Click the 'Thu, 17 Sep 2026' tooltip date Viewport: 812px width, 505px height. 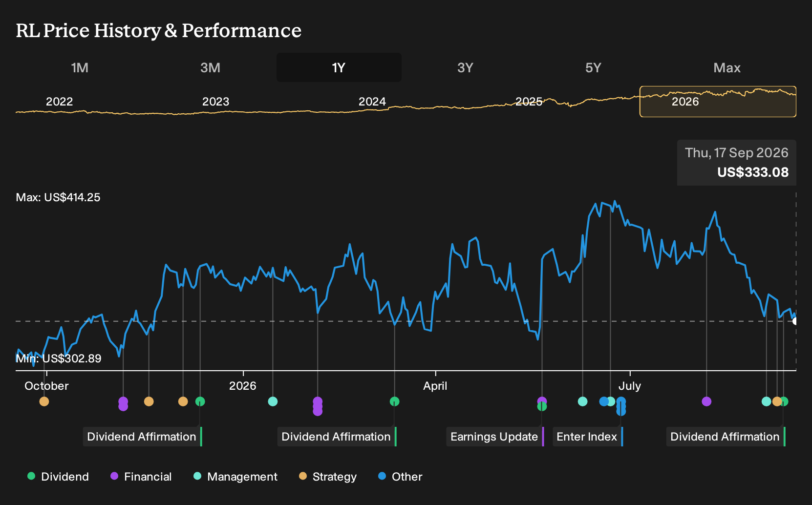coord(737,153)
